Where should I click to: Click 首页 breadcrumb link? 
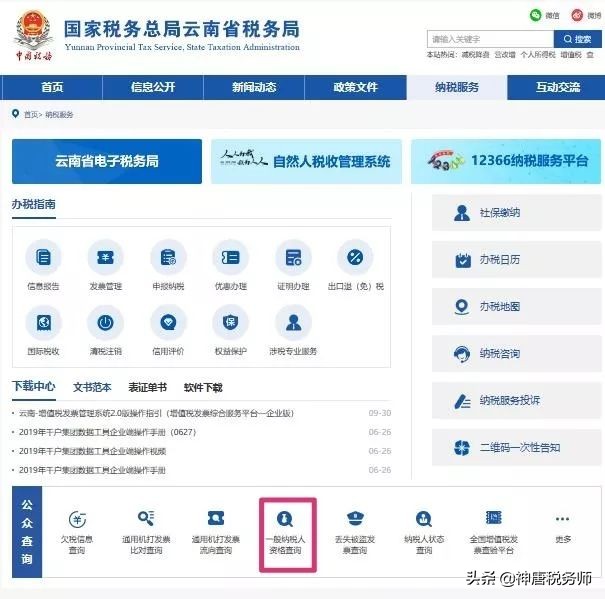pyautogui.click(x=30, y=115)
